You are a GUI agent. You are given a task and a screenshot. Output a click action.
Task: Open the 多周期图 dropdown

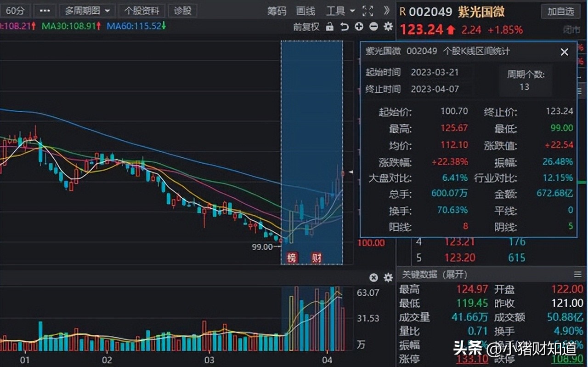(x=87, y=11)
